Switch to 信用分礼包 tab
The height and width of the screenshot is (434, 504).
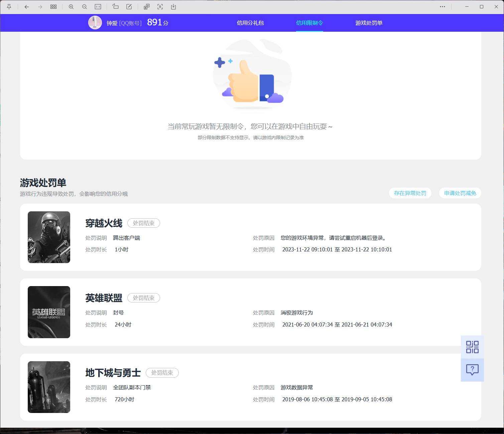click(x=250, y=23)
